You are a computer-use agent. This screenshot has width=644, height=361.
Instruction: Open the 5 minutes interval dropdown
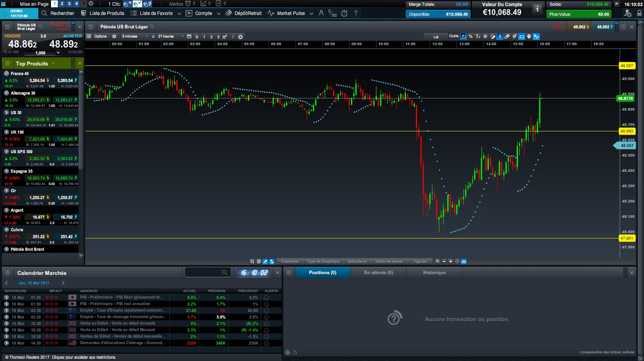tap(135, 37)
